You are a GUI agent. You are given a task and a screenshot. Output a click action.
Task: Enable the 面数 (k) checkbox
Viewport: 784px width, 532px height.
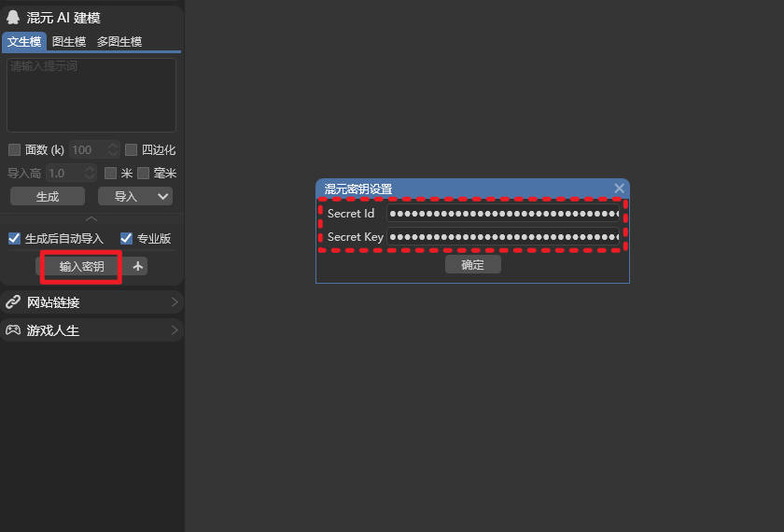click(14, 149)
